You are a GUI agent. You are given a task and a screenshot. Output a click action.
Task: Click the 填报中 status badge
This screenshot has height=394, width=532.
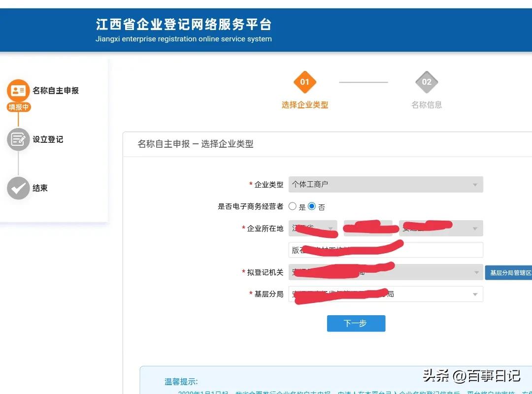click(x=19, y=107)
